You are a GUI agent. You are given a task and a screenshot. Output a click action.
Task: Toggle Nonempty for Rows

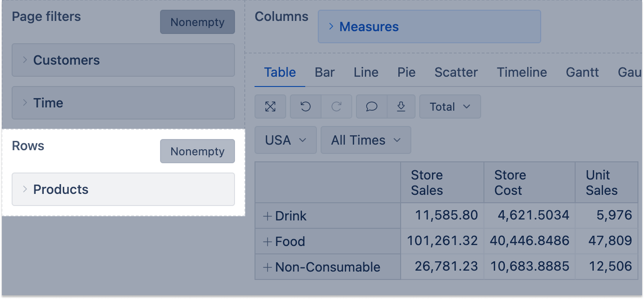[197, 152]
